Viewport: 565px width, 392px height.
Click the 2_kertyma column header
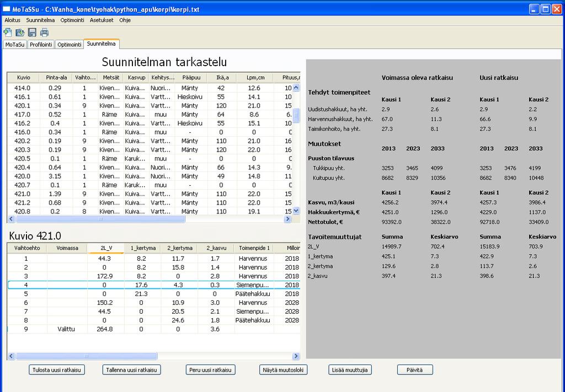pyautogui.click(x=179, y=248)
